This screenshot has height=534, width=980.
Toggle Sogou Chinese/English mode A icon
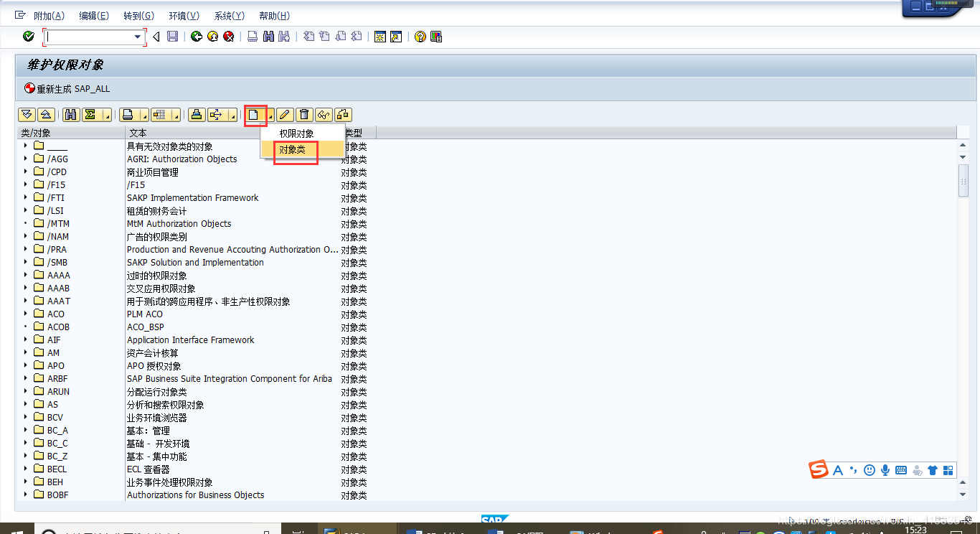838,470
